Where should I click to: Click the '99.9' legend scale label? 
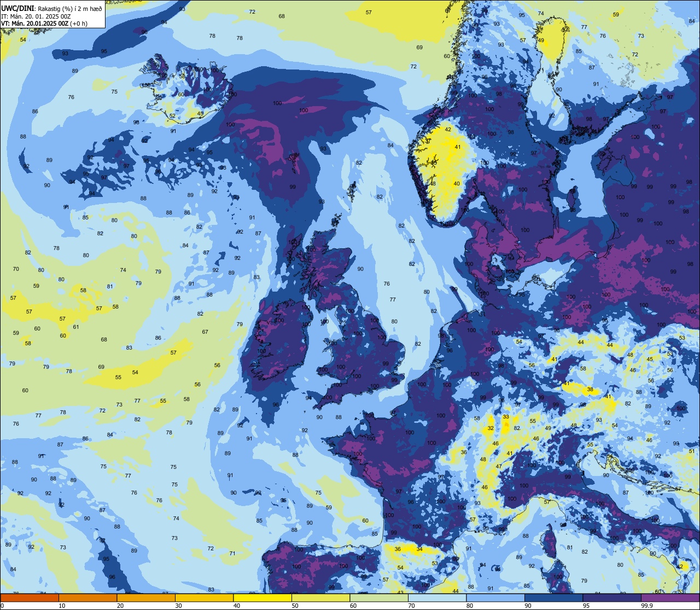647,606
